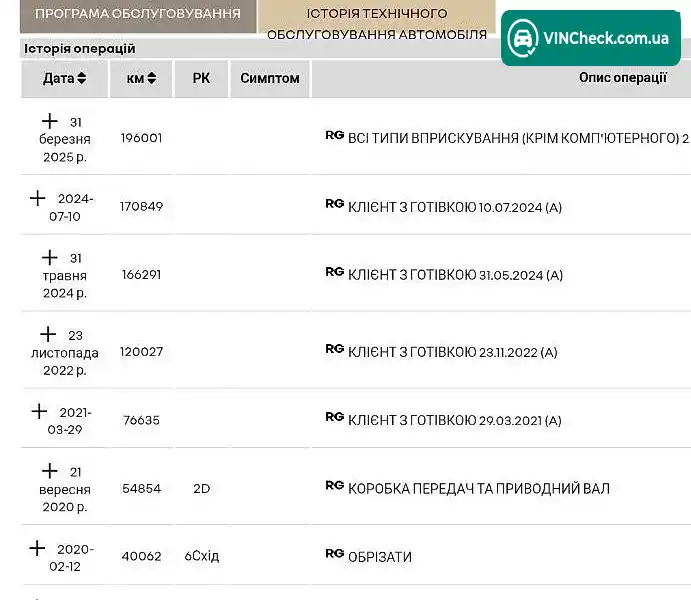Switch to Програма обслуговування tab
The height and width of the screenshot is (600, 691).
coord(138,15)
